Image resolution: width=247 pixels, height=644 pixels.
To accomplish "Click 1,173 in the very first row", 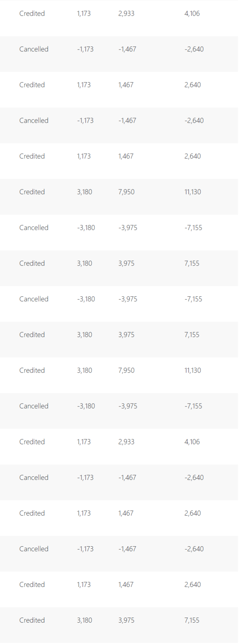I will [84, 14].
